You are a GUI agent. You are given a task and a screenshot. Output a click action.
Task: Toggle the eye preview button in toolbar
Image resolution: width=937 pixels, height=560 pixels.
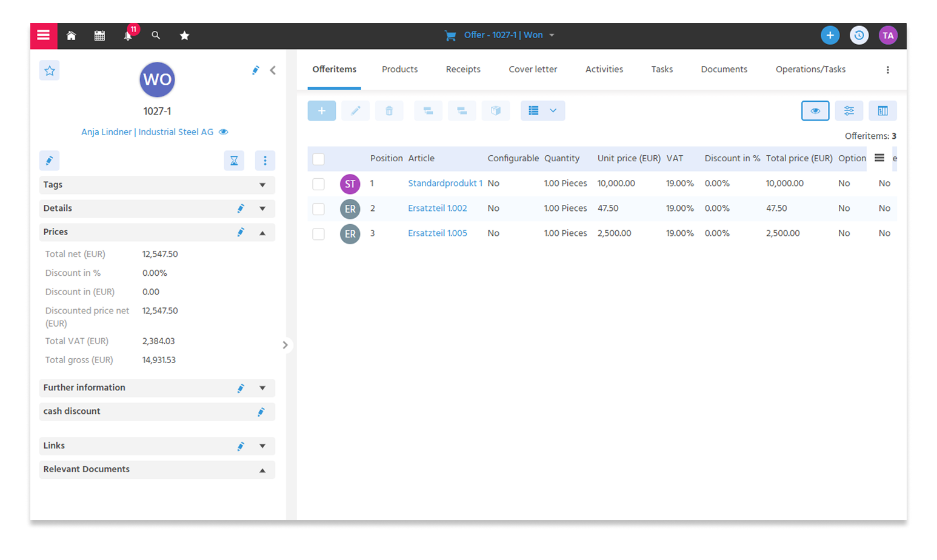(815, 111)
